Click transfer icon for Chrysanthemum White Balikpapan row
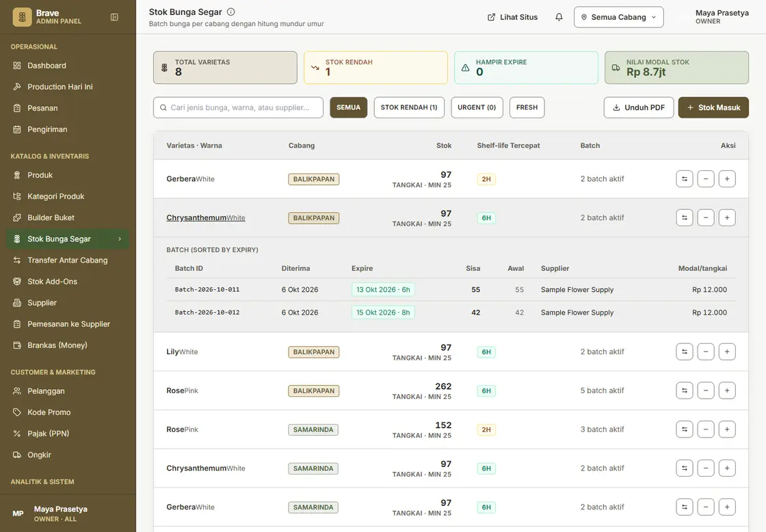The image size is (766, 532). pyautogui.click(x=685, y=217)
